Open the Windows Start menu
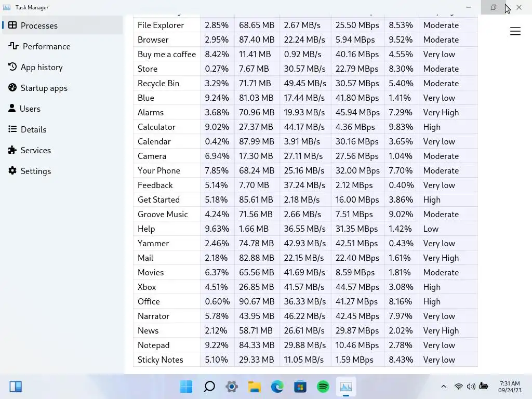Image resolution: width=532 pixels, height=399 pixels. click(x=186, y=387)
